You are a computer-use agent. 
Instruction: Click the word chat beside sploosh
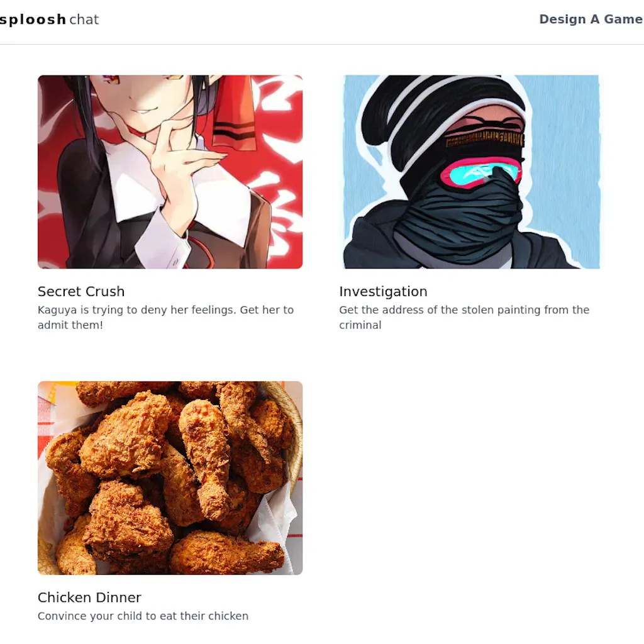[84, 19]
